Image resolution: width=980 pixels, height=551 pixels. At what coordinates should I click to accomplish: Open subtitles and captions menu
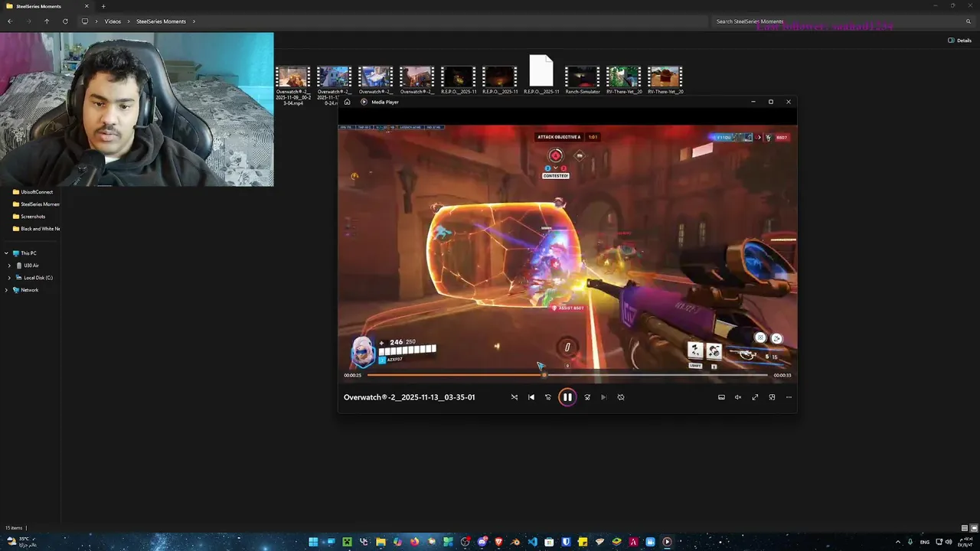(721, 397)
